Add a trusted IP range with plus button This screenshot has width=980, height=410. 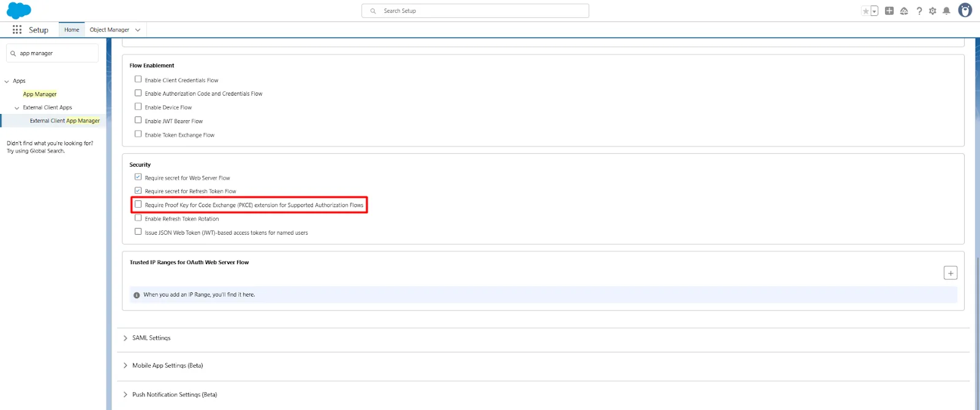[x=951, y=273]
